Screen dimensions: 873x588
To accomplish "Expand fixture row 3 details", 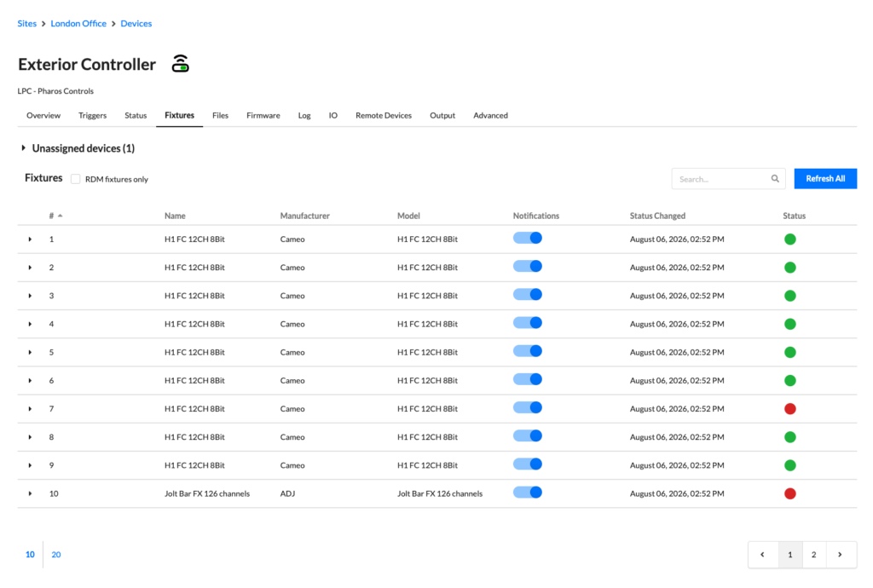I will click(x=30, y=296).
